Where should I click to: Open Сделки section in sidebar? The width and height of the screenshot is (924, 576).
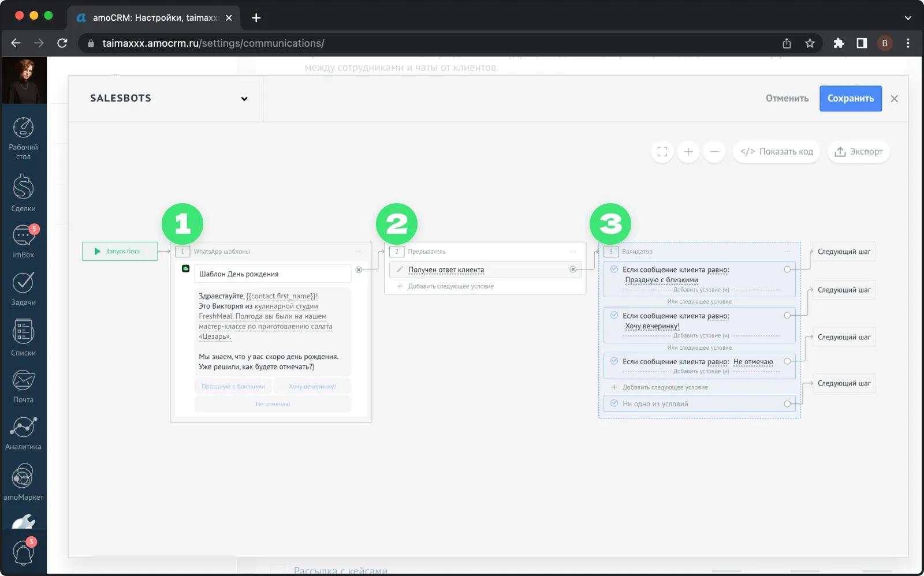[23, 193]
